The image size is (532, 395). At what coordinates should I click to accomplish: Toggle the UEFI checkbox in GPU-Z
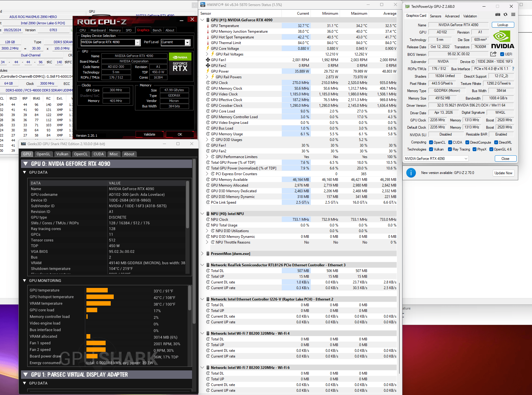click(x=502, y=54)
